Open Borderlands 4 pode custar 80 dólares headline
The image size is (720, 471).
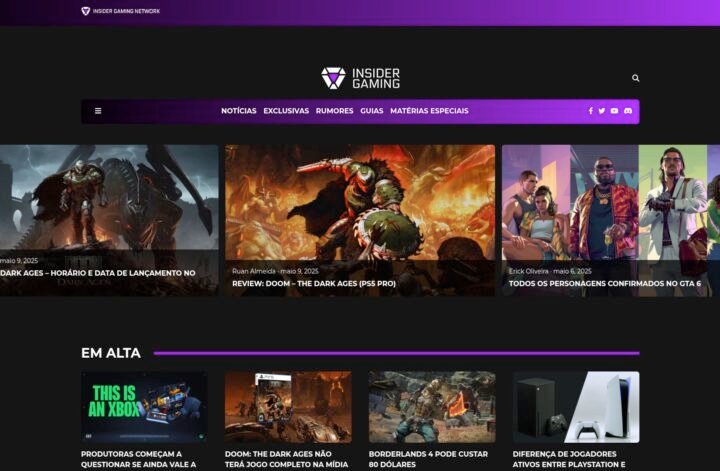428,460
